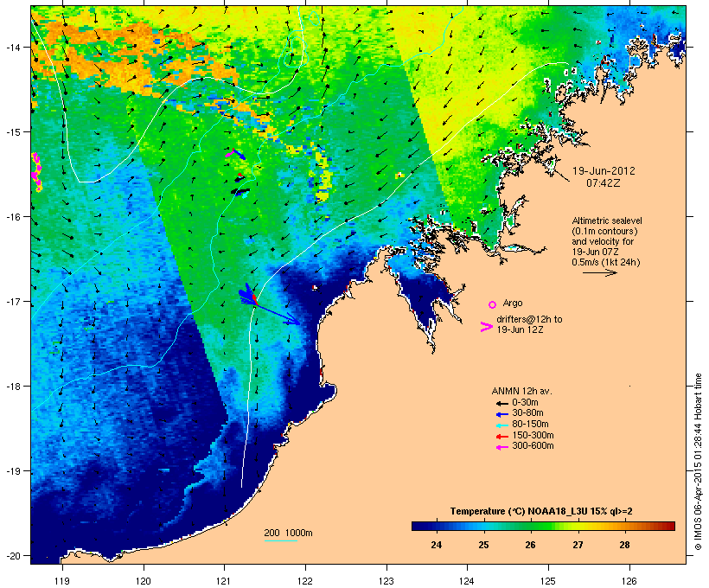The height and width of the screenshot is (588, 709).
Task: Click the cyan 80-150m legend arrow
Action: [x=502, y=425]
